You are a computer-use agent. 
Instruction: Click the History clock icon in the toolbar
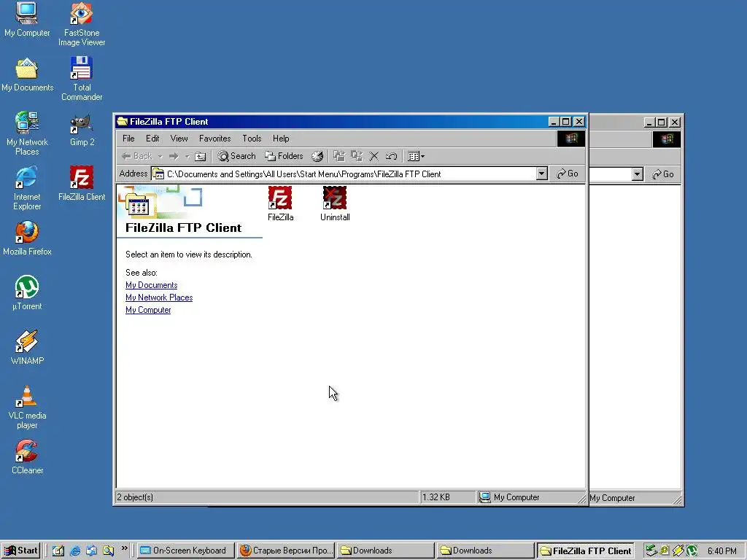pyautogui.click(x=317, y=156)
